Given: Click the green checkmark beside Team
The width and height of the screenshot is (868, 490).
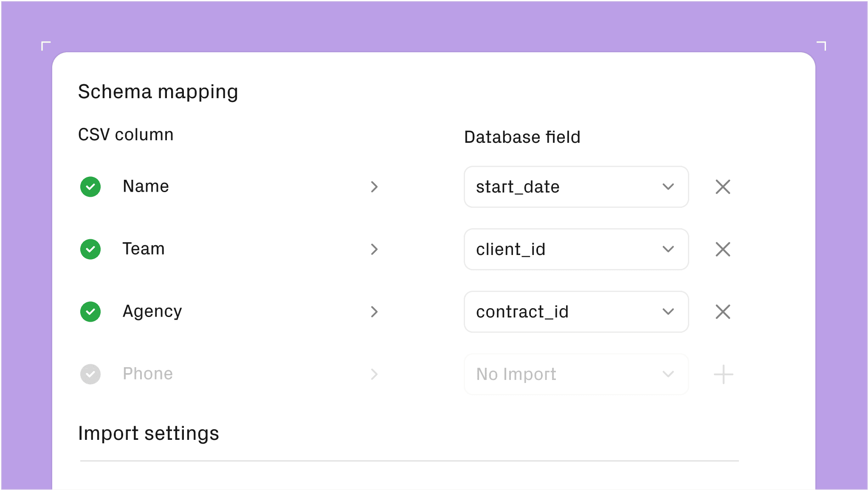Looking at the screenshot, I should pyautogui.click(x=90, y=249).
